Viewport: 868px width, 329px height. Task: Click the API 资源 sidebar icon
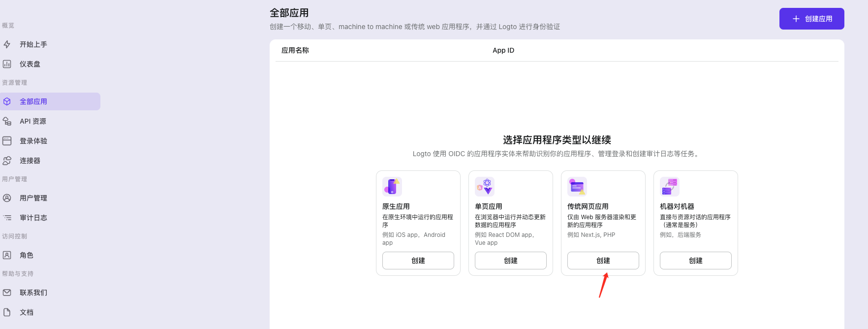tap(7, 121)
